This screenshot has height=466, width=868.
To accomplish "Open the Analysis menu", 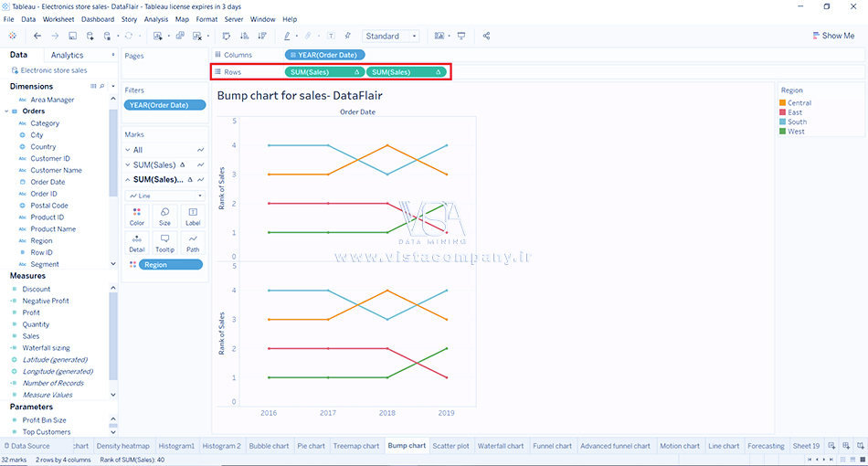I will [155, 19].
